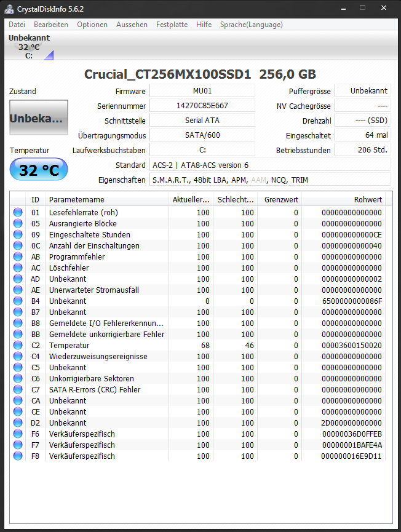
Task: Click the Parametername column header
Action: tap(106, 199)
